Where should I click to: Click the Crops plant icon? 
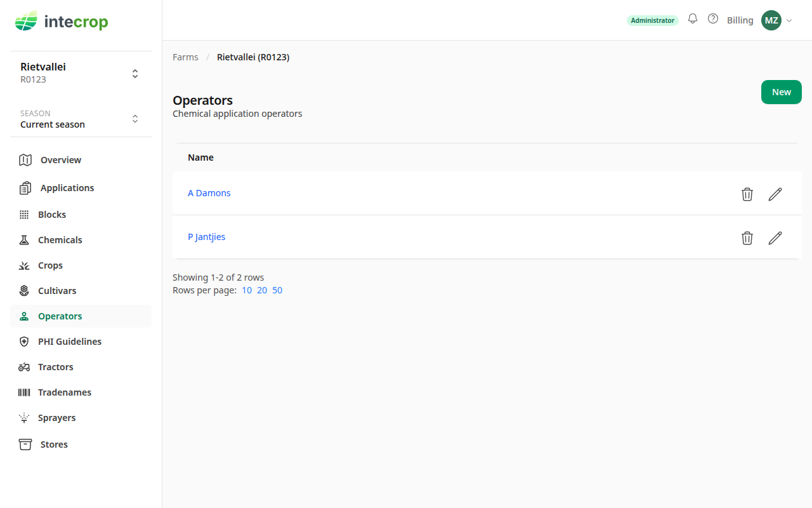coord(24,265)
